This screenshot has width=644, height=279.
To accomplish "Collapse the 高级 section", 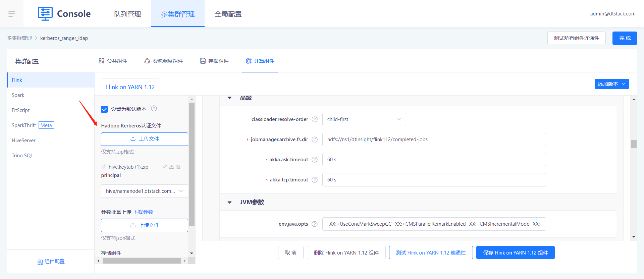I will (230, 98).
